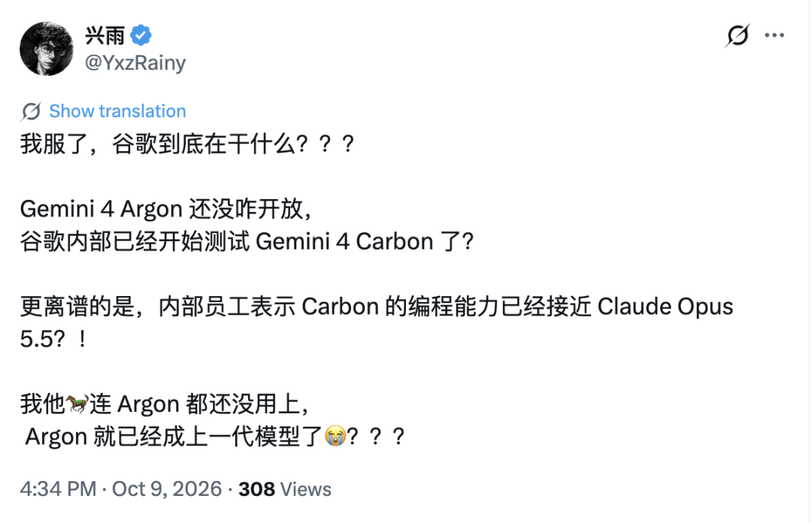Click the Oct 9, 2026 date
812x523 pixels.
click(167, 489)
